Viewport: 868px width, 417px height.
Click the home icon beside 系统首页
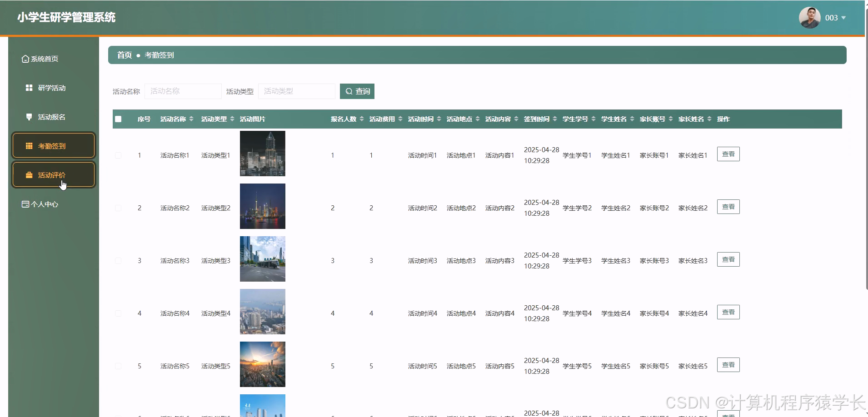pyautogui.click(x=25, y=59)
